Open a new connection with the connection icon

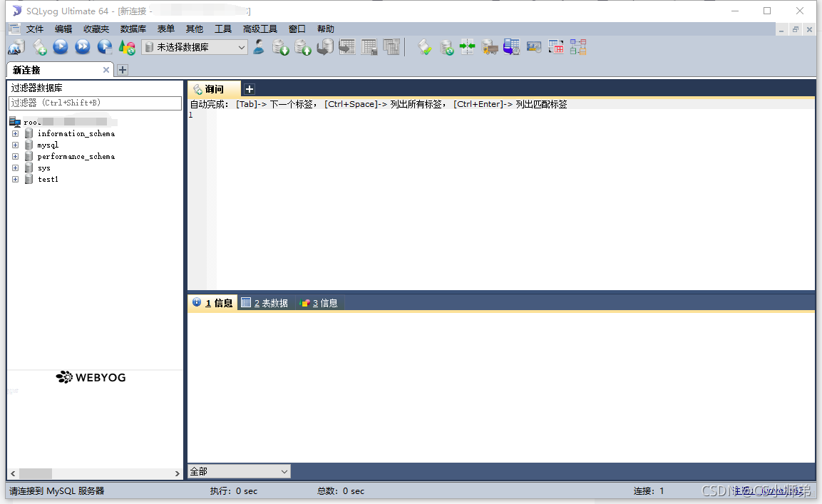[14, 47]
